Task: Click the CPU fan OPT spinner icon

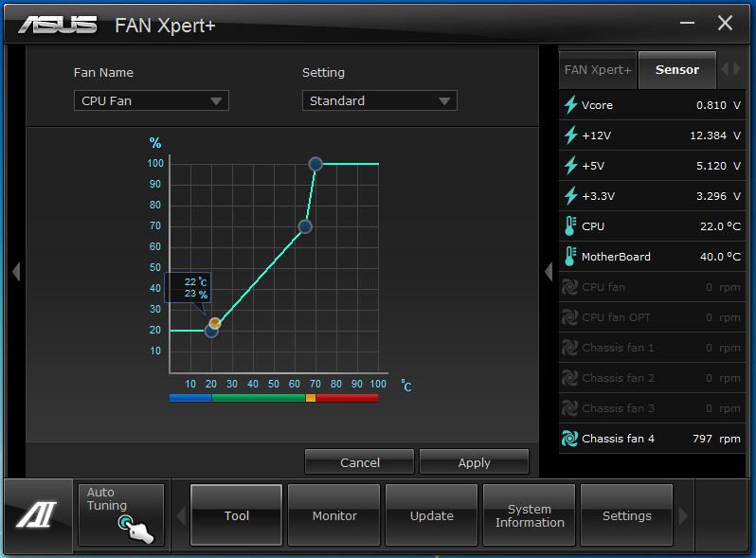Action: 570,317
